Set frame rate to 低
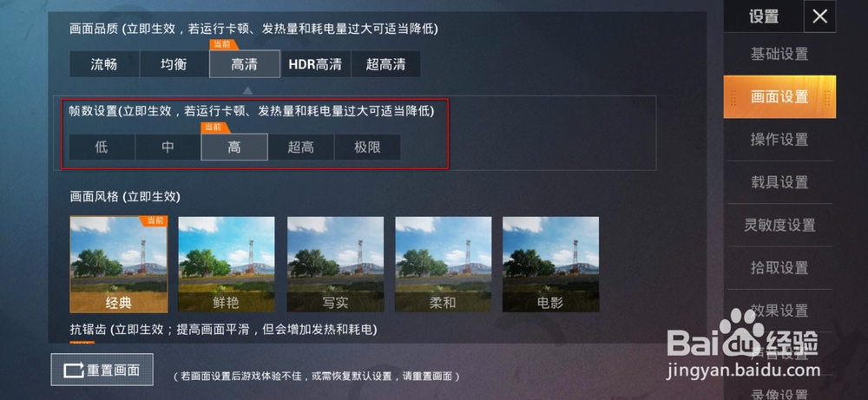 tap(102, 148)
